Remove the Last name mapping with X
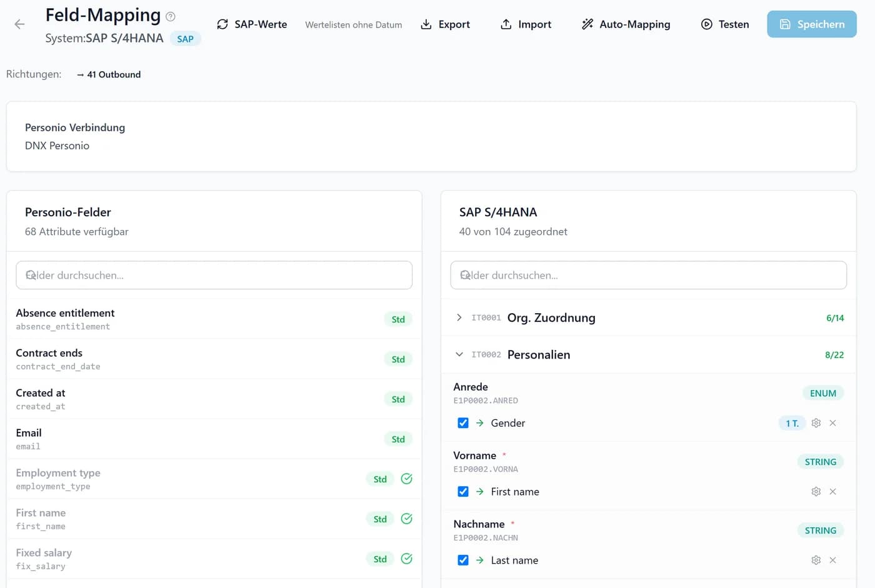Viewport: 875px width, 588px height. pos(832,561)
